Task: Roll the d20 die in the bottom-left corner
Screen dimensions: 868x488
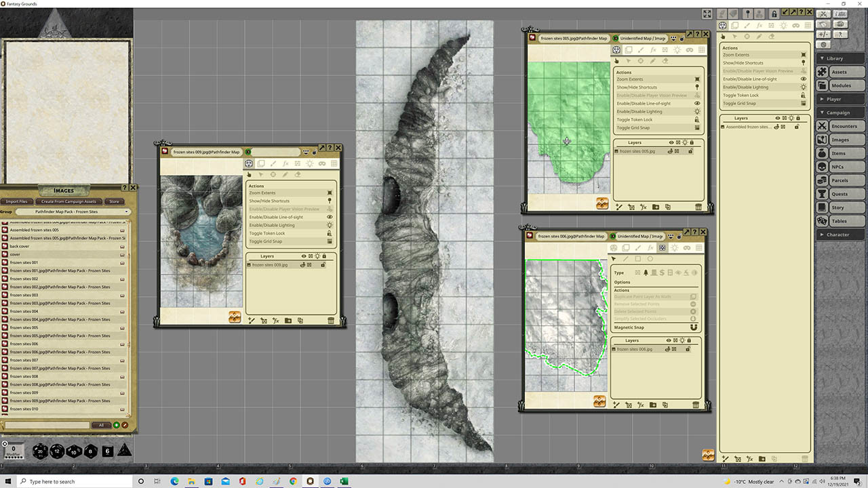Action: coord(41,451)
